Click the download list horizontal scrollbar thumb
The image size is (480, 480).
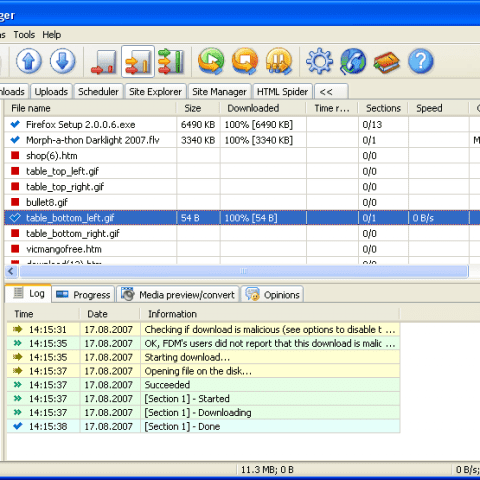pyautogui.click(x=244, y=271)
